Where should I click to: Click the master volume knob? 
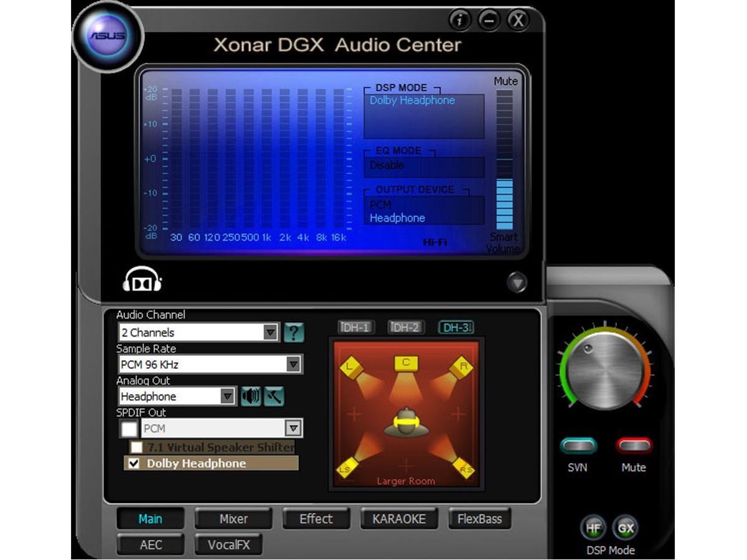tap(604, 371)
